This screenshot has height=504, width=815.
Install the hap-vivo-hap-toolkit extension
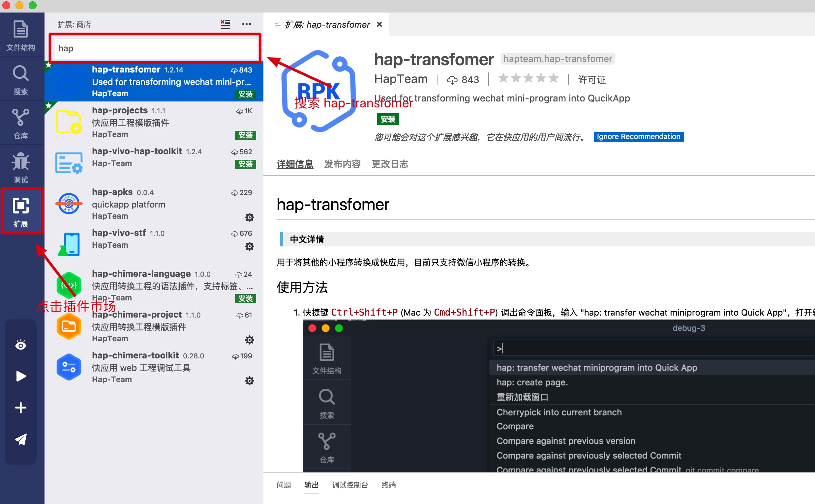coord(246,164)
